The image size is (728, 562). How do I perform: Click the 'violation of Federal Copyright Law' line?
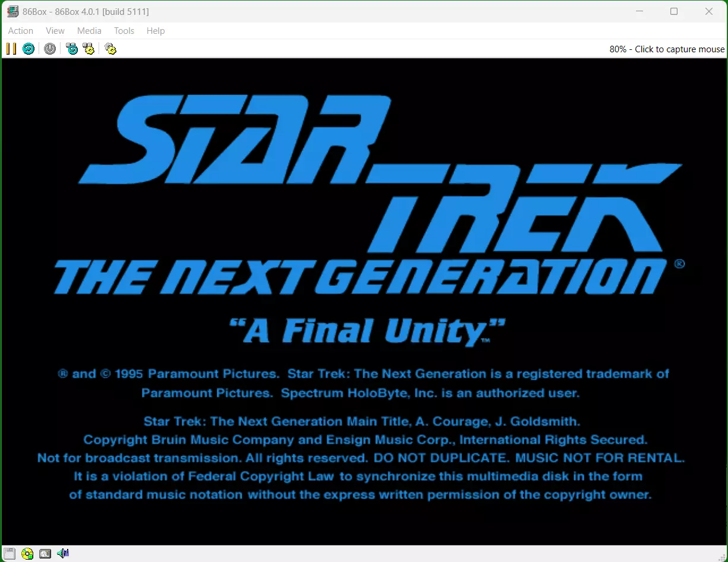pyautogui.click(x=358, y=476)
